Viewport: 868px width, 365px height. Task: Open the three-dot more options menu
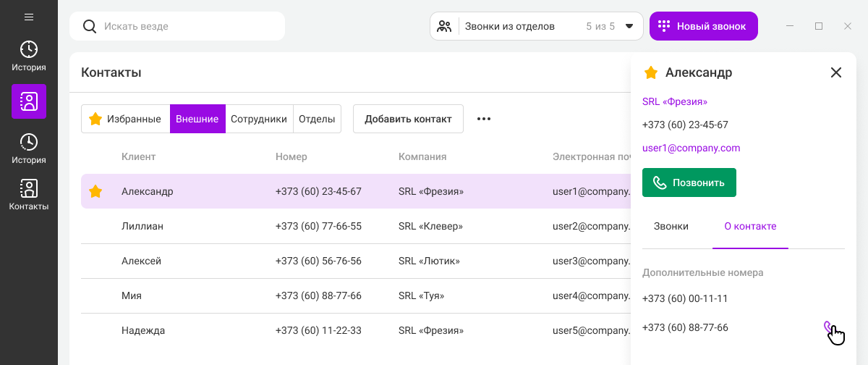click(484, 119)
